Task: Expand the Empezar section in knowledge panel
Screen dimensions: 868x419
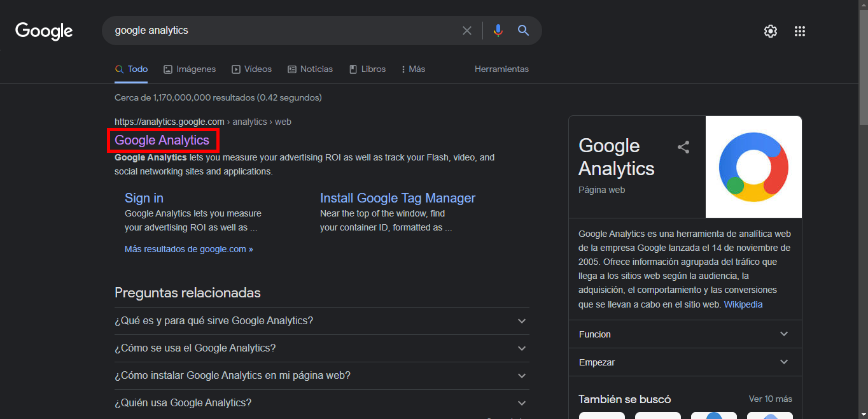Action: 685,362
